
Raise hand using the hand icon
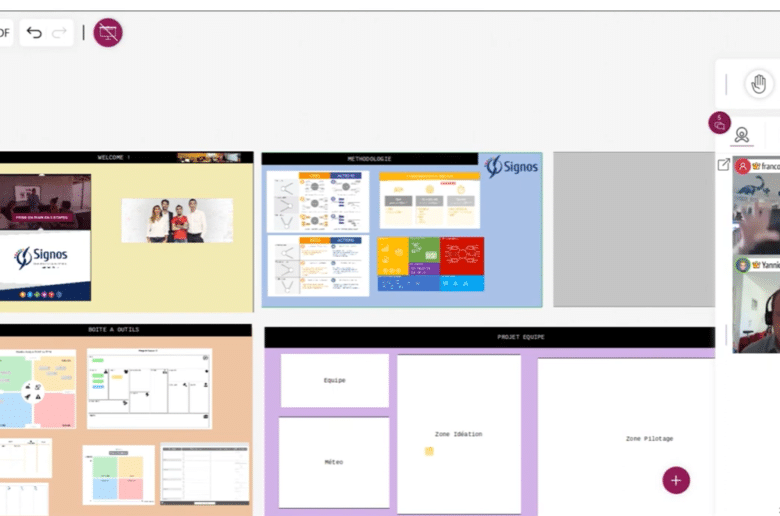(760, 85)
